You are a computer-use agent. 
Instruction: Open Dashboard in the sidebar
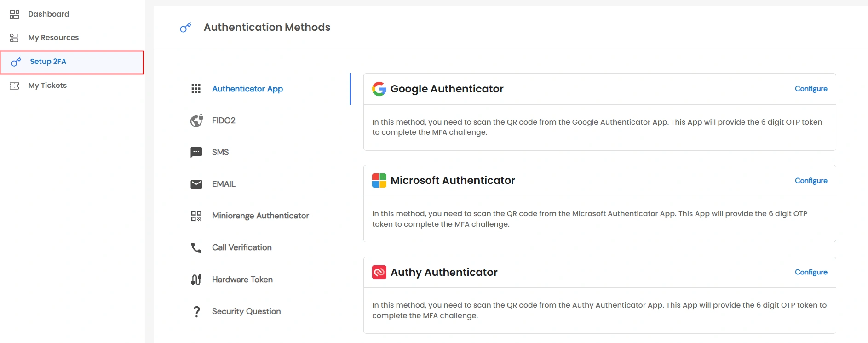click(x=49, y=14)
